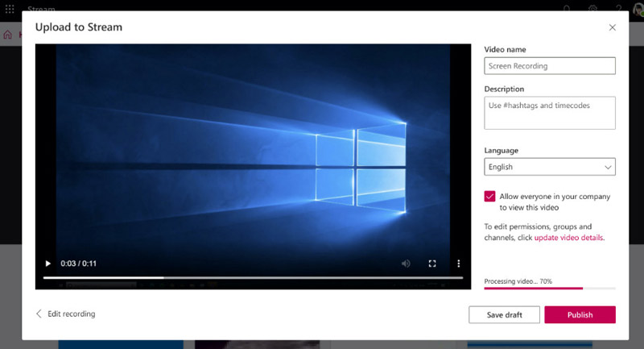This screenshot has height=349, width=644.
Task: Uncheck Allow everyone in your company checkbox
Action: (x=489, y=197)
